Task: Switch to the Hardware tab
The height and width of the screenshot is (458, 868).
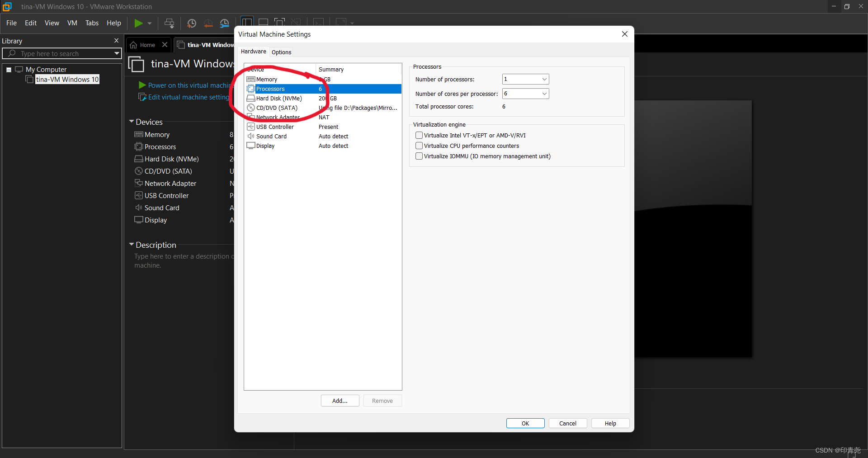Action: point(253,52)
